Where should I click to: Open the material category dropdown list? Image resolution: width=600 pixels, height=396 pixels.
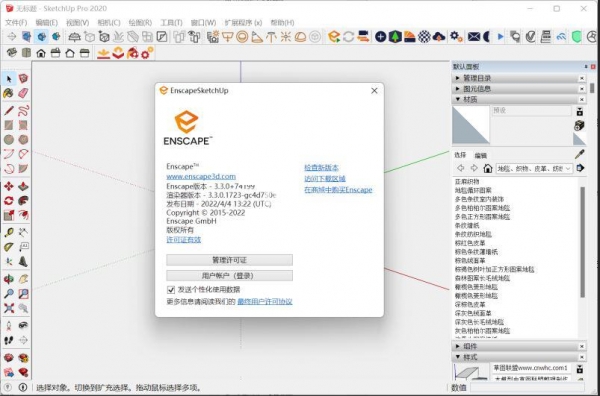coord(534,168)
